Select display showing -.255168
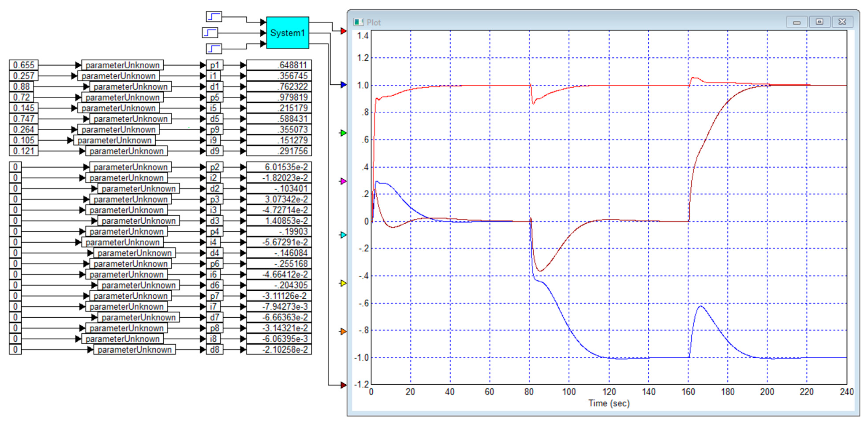Viewport: 868px width, 425px height. click(279, 264)
